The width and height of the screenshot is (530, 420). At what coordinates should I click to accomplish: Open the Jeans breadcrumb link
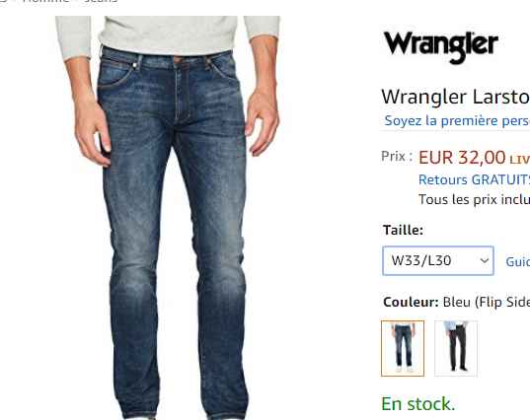coord(101,1)
